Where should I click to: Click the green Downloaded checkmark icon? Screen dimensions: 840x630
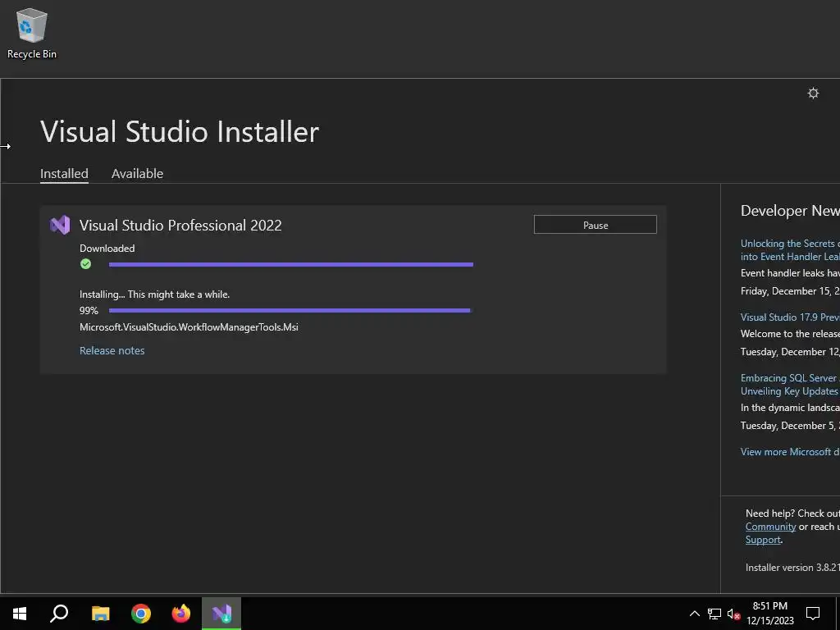tap(85, 263)
